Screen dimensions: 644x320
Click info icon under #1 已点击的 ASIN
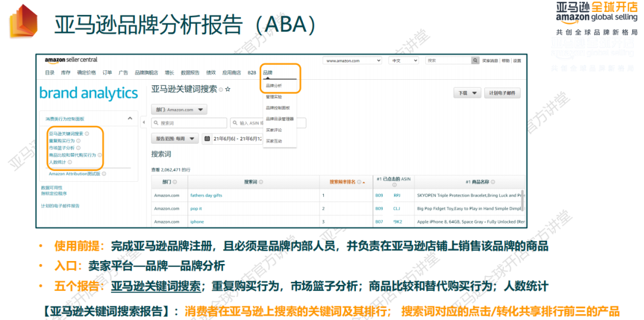(x=395, y=185)
